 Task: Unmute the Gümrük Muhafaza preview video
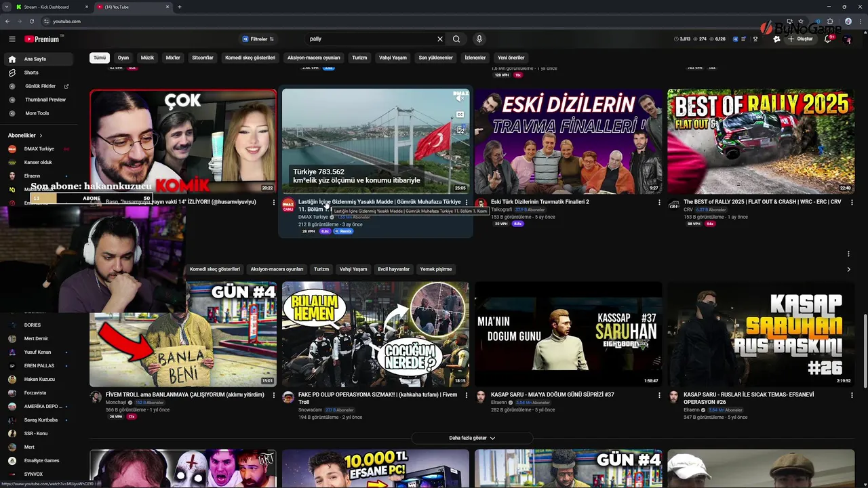[x=460, y=99]
